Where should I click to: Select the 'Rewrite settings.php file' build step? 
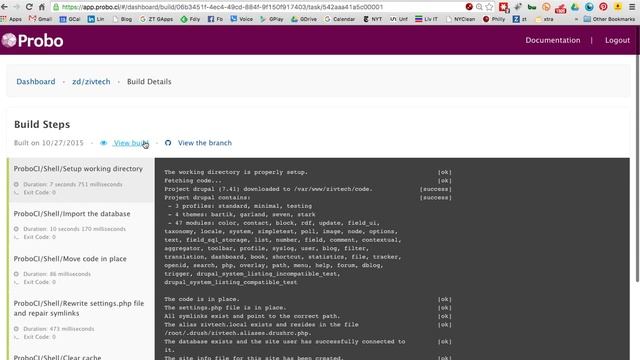pyautogui.click(x=81, y=320)
